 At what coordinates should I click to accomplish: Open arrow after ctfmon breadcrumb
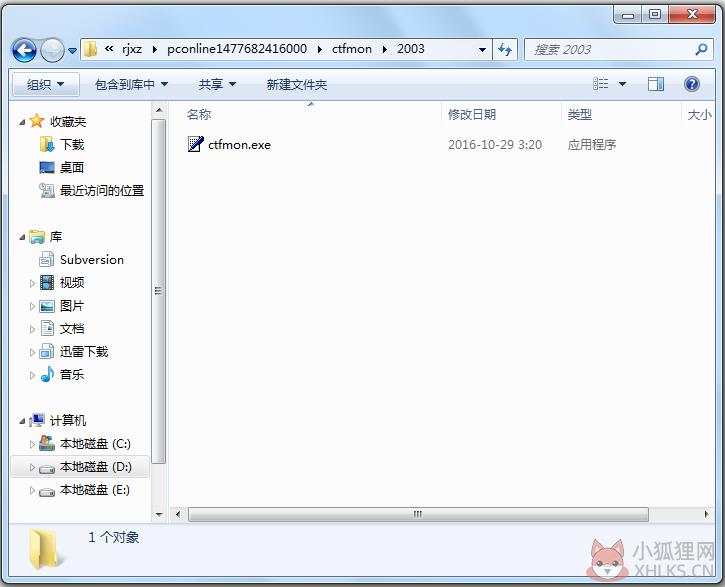point(385,49)
